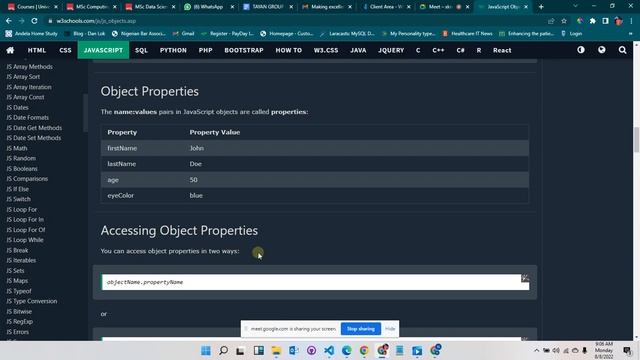The height and width of the screenshot is (360, 640).
Task: Toggle the browser side panel icon
Action: tap(605, 21)
